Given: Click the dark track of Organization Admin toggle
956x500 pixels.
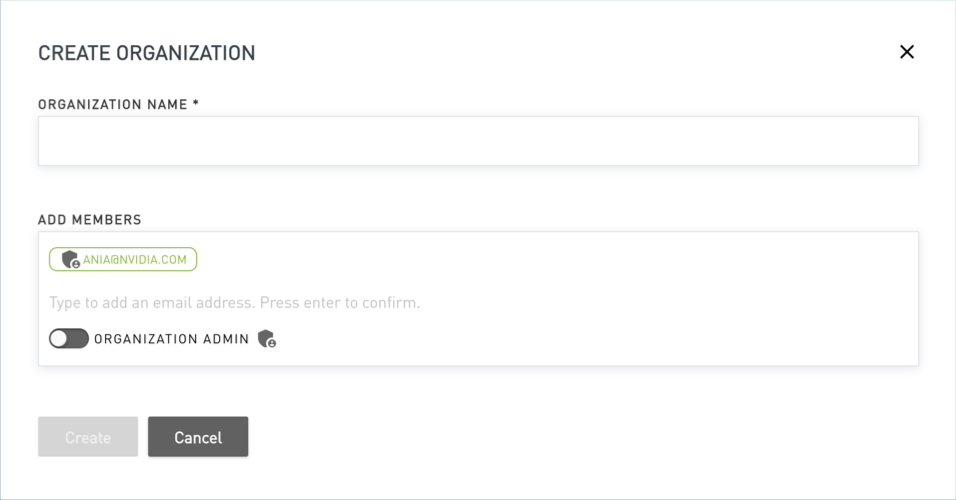Looking at the screenshot, I should [x=78, y=339].
